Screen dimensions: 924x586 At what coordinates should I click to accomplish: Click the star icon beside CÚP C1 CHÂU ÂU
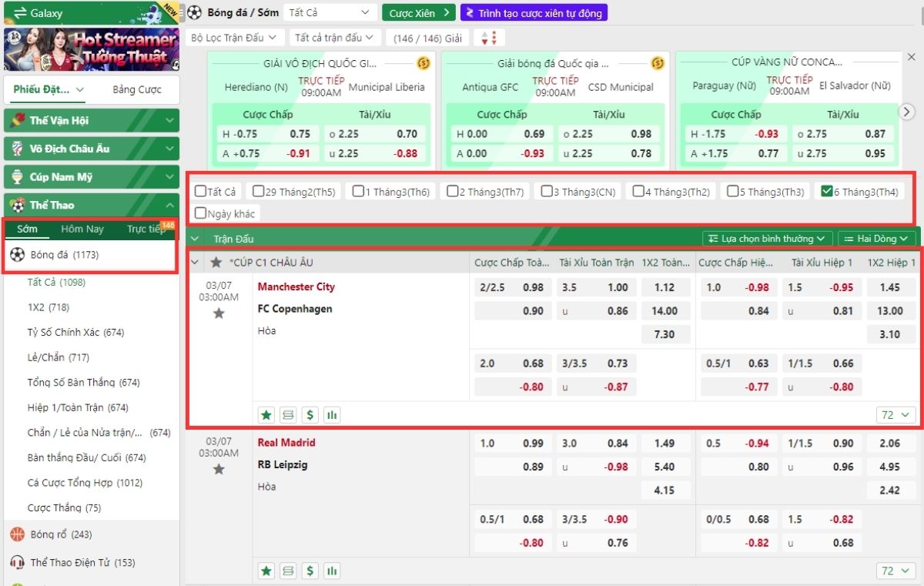click(216, 263)
